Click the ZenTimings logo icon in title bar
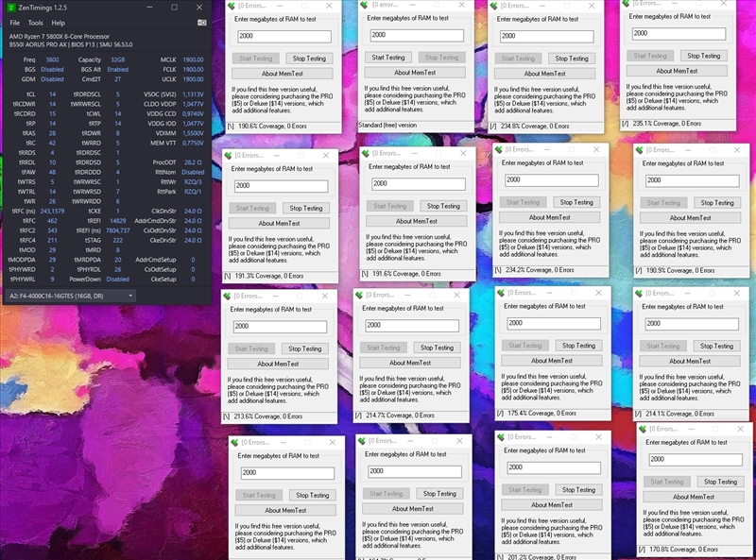 (11, 8)
